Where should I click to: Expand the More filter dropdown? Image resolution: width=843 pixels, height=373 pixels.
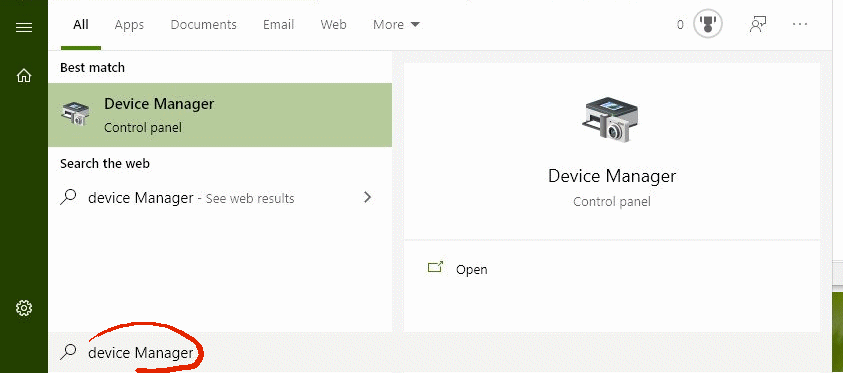tap(396, 25)
